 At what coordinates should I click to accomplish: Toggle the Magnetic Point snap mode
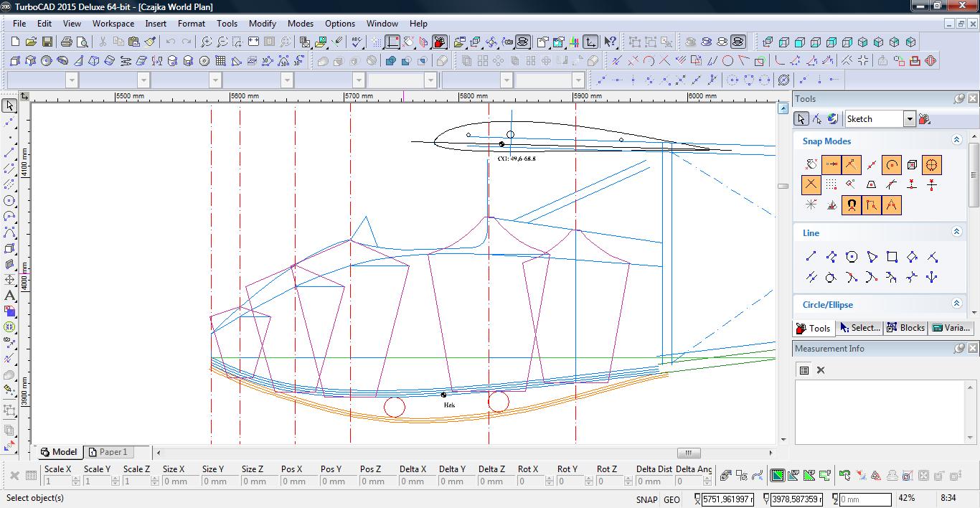coord(852,205)
